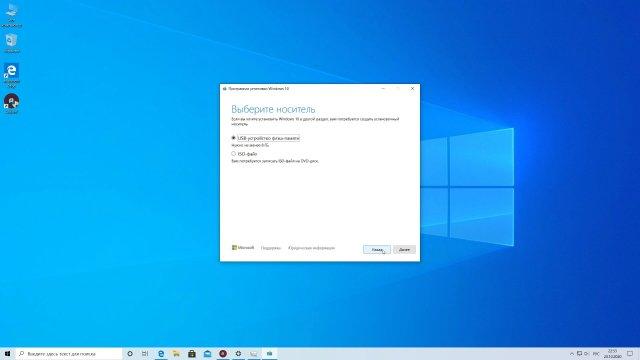The width and height of the screenshot is (640, 360).
Task: Show hidden system tray icons
Action: [x=572, y=353]
